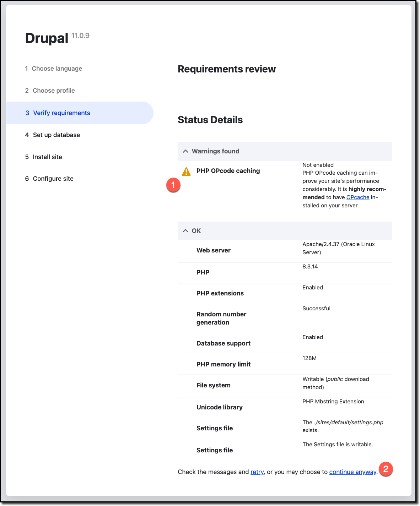420x506 pixels.
Task: Click the version label 11.0.9
Action: point(80,36)
